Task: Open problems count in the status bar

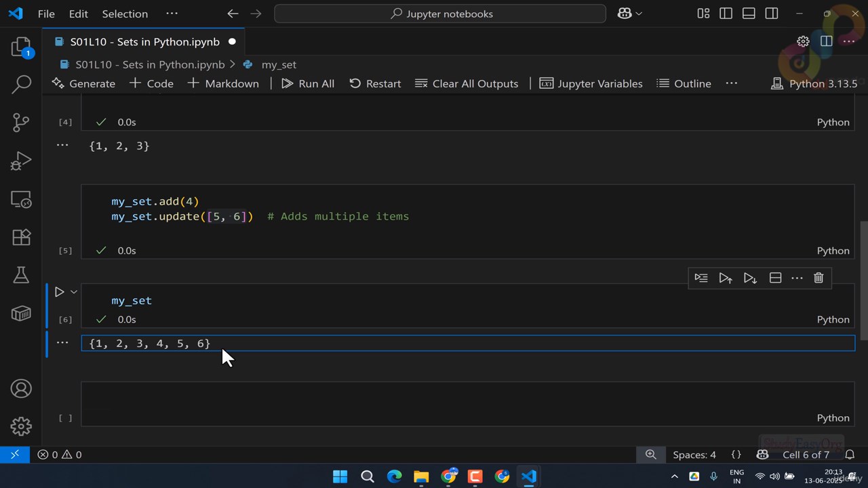Action: [x=60, y=455]
